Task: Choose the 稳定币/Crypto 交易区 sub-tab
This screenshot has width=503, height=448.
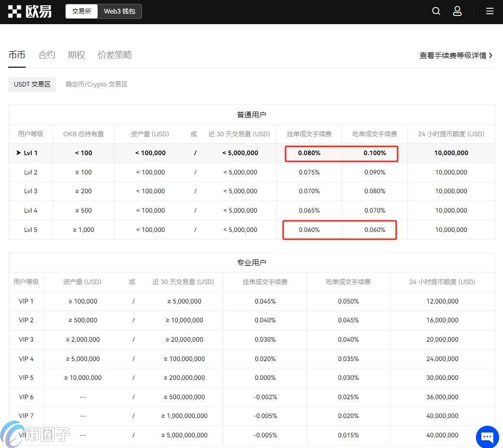Action: 97,84
